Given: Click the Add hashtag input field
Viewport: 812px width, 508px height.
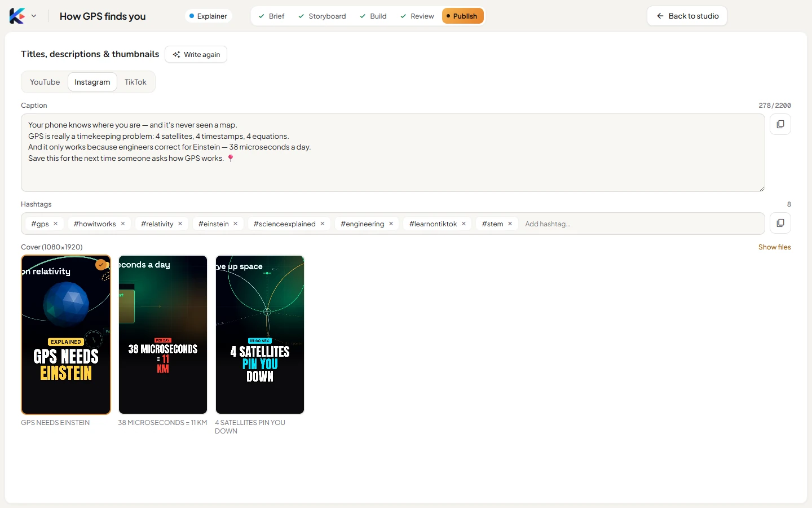Looking at the screenshot, I should tap(641, 224).
